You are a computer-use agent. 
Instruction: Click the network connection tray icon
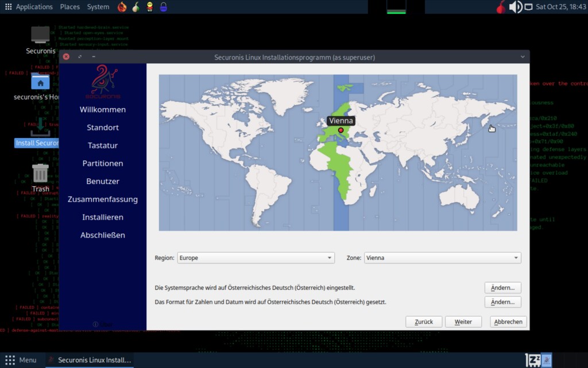[x=529, y=7]
